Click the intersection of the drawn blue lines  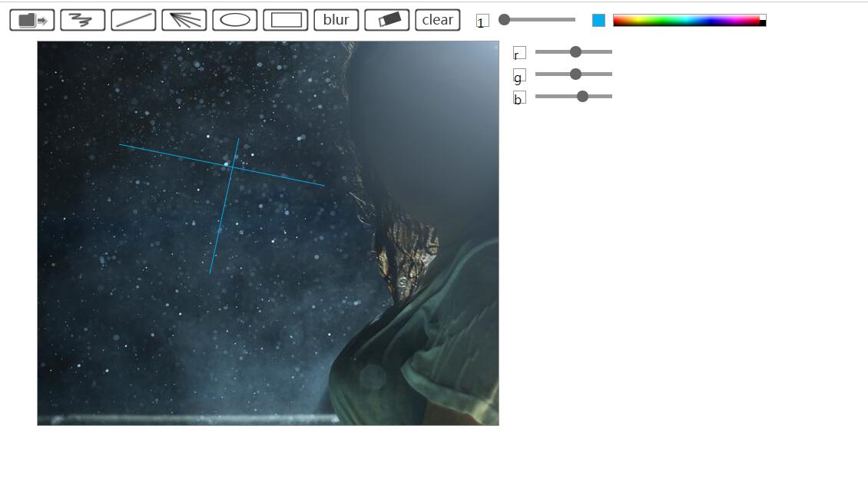click(234, 166)
